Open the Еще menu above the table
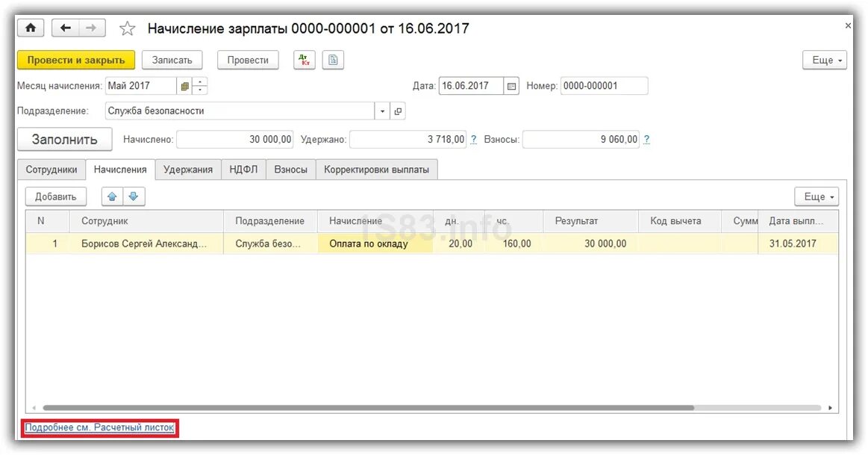Image resolution: width=868 pixels, height=455 pixels. pyautogui.click(x=817, y=196)
